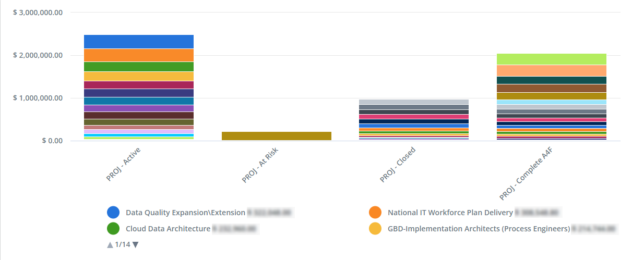Image resolution: width=644 pixels, height=260 pixels.
Task: Toggle GBD-Implementation Architects series label
Action: click(x=479, y=229)
